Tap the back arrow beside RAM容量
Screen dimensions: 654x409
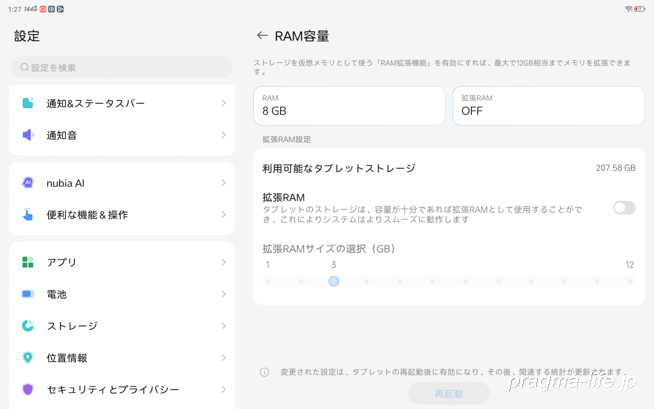click(262, 36)
